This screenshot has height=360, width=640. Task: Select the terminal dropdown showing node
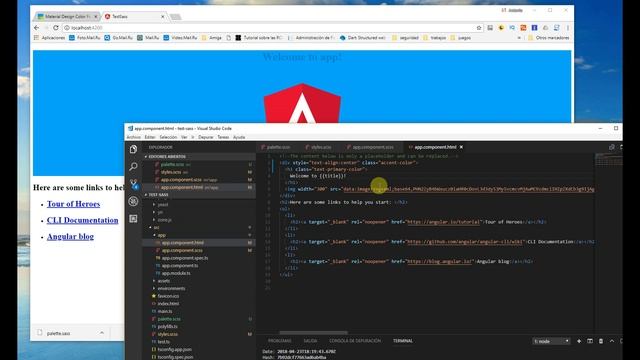551,341
